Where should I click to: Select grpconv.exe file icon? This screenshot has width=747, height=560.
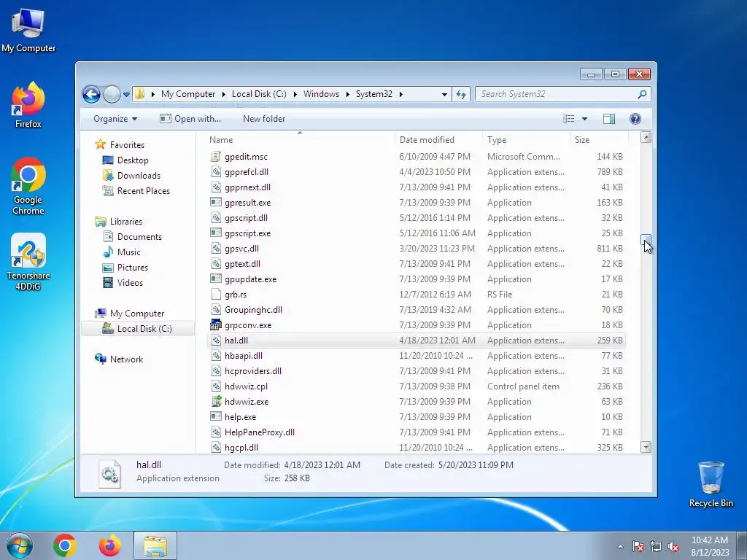click(216, 324)
